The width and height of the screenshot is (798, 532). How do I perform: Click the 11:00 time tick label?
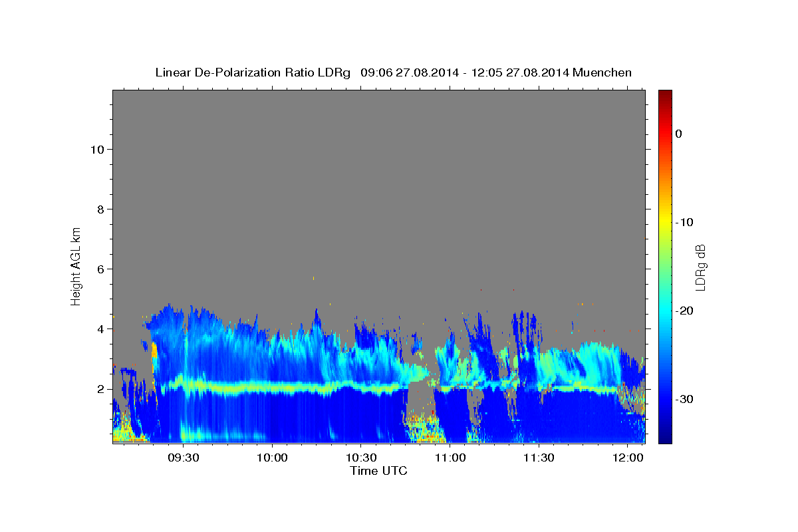tap(450, 458)
